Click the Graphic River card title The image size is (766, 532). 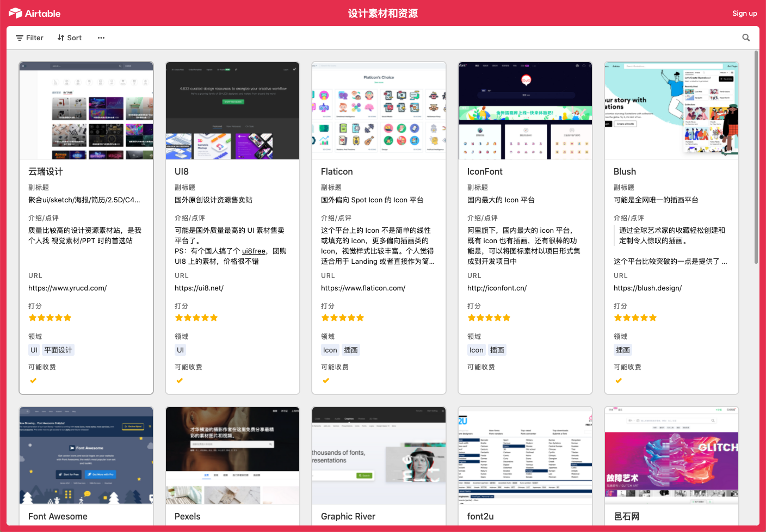point(348,516)
